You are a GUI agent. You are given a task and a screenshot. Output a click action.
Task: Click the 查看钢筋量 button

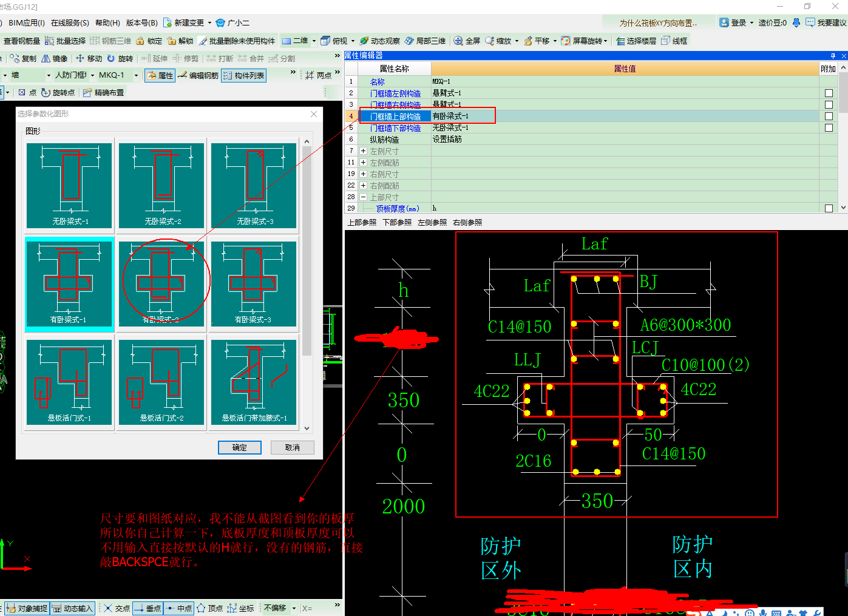pyautogui.click(x=22, y=41)
